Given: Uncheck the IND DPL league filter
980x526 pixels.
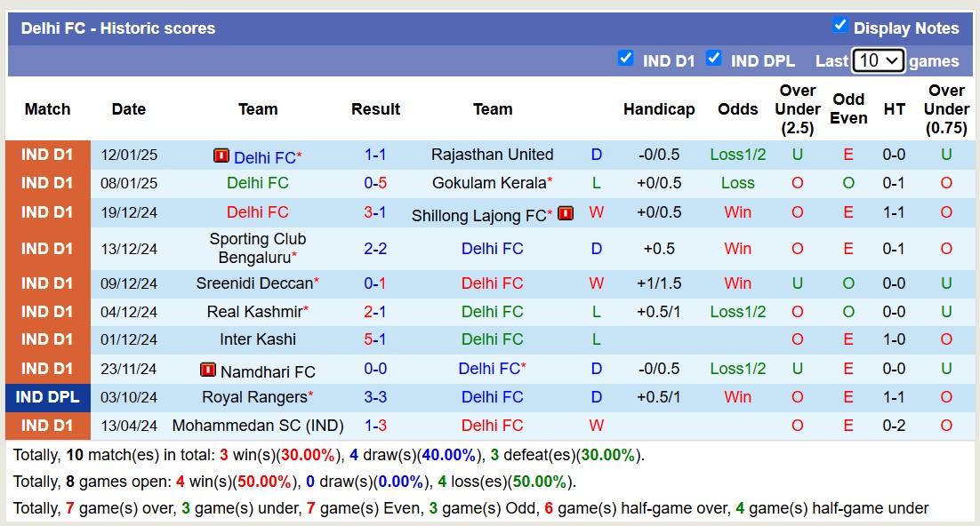Looking at the screenshot, I should (714, 59).
